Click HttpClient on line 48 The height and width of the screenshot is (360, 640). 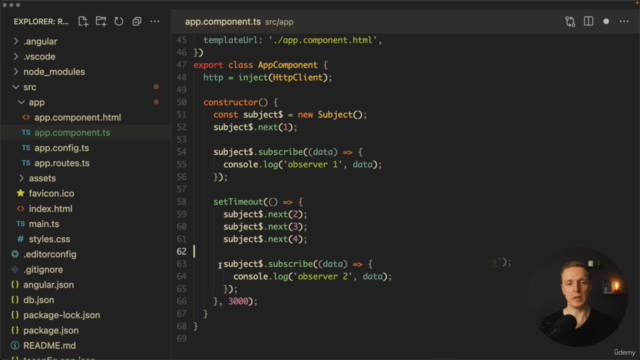(x=298, y=78)
